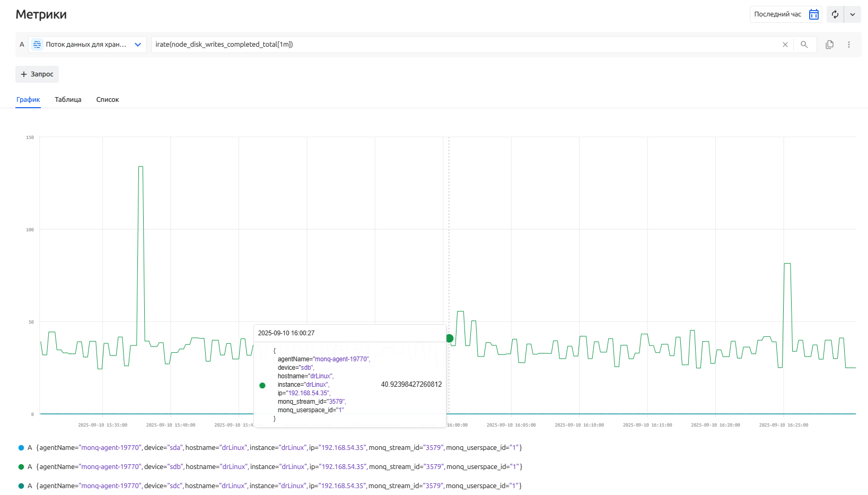This screenshot has height=495, width=868.
Task: Switch to the Список tab
Action: (108, 100)
